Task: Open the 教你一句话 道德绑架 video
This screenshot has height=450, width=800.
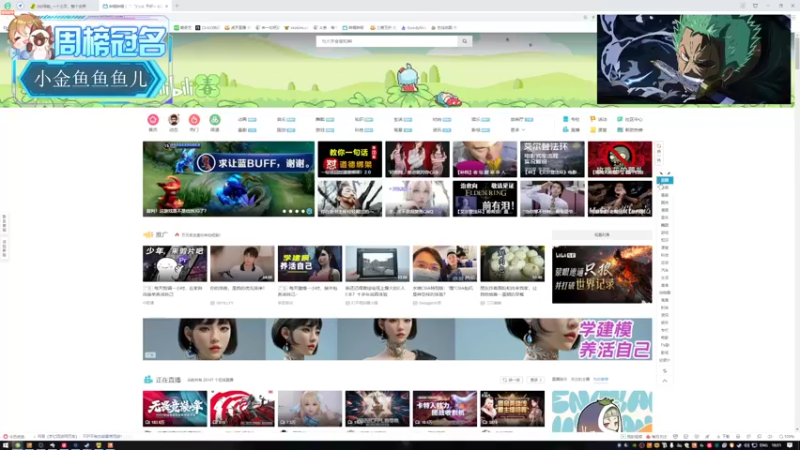Action: (x=349, y=159)
